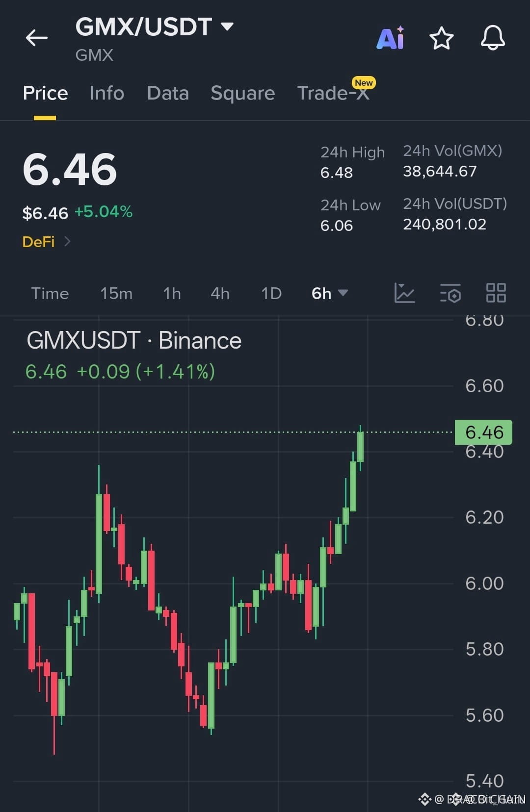Image resolution: width=530 pixels, height=812 pixels.
Task: Select the 1h chart interval
Action: click(172, 293)
